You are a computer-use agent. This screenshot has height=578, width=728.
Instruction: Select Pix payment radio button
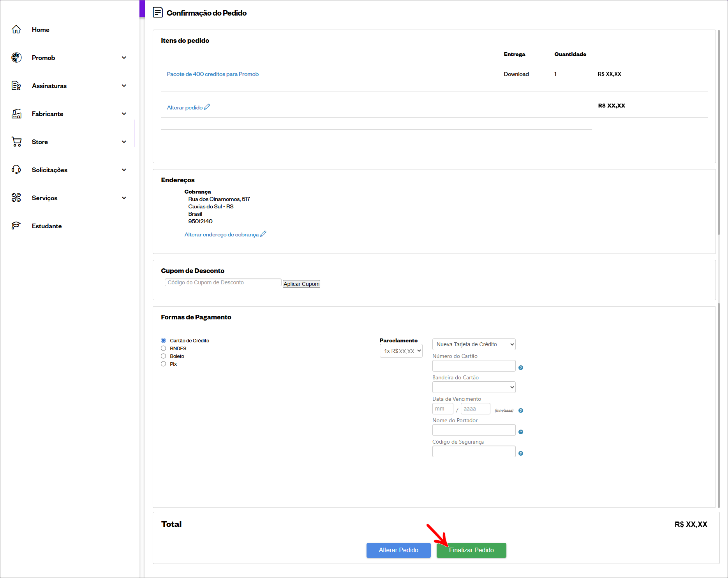(x=164, y=364)
